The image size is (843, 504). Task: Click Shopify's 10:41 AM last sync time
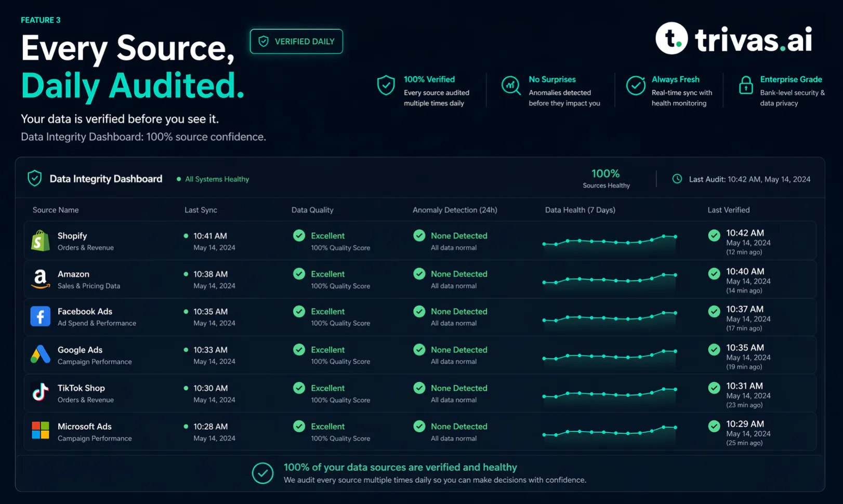[210, 236]
